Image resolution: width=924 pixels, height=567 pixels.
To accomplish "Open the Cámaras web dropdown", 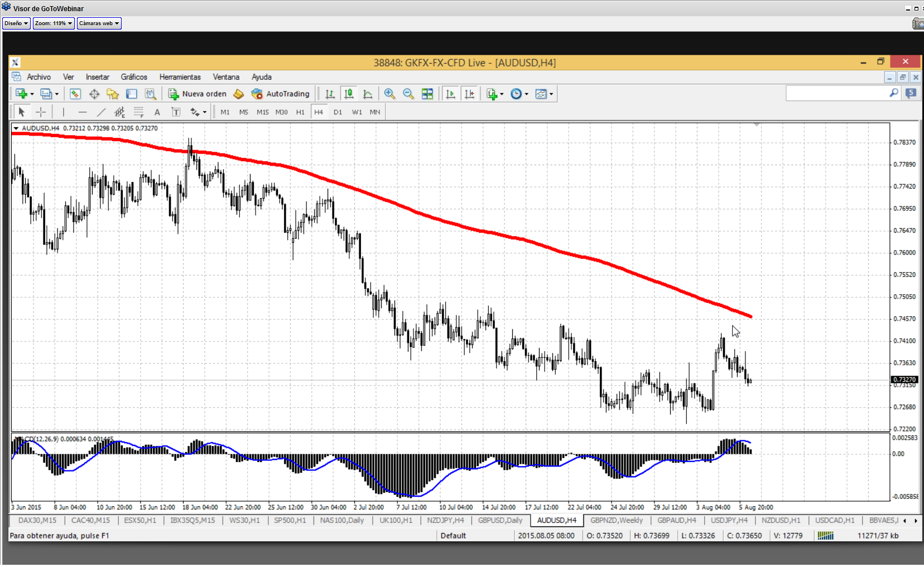I will [99, 23].
